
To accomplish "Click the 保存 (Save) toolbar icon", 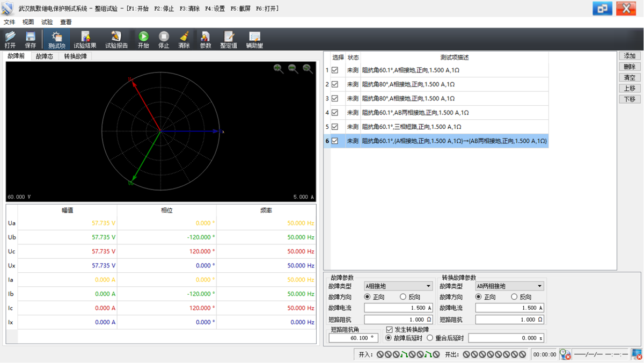I will coord(31,40).
